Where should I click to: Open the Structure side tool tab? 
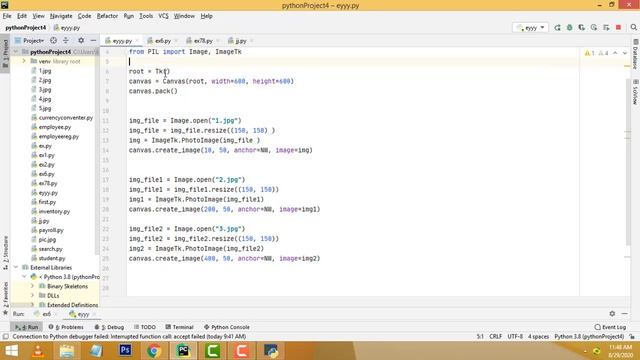point(5,252)
